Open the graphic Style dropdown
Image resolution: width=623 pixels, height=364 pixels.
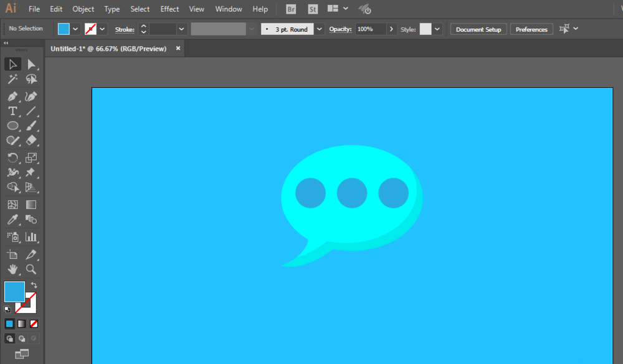tap(437, 29)
